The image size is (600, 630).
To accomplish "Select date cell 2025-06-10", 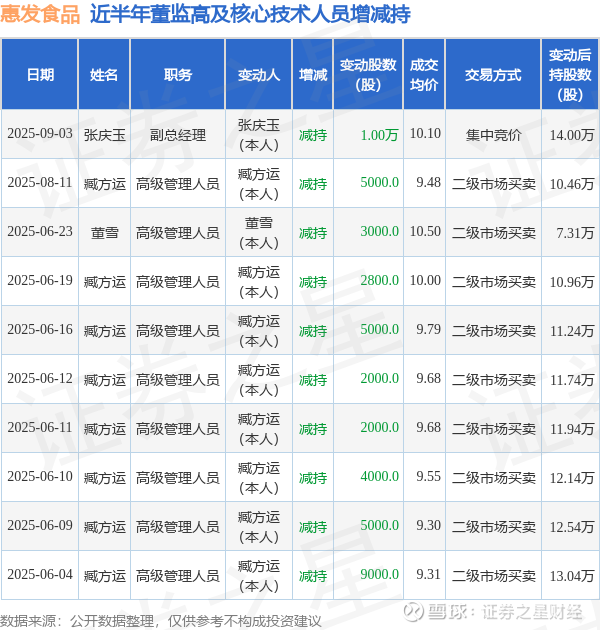I will click(x=40, y=477).
